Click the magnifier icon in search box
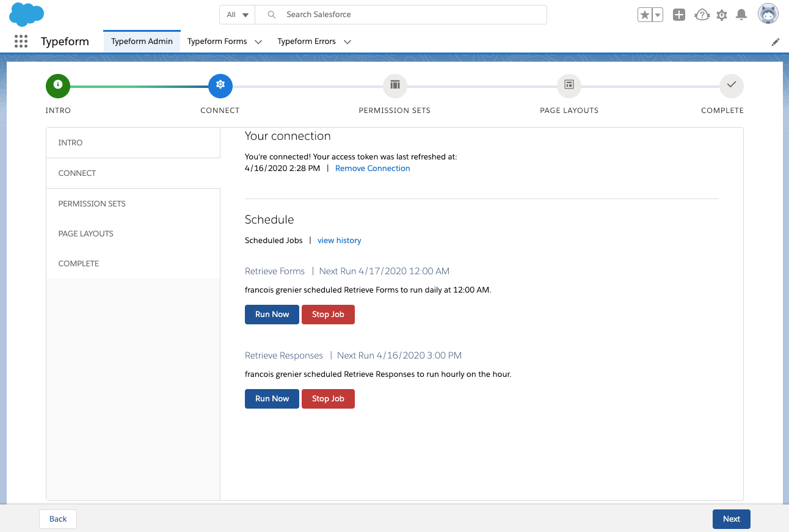The image size is (789, 532). (272, 15)
